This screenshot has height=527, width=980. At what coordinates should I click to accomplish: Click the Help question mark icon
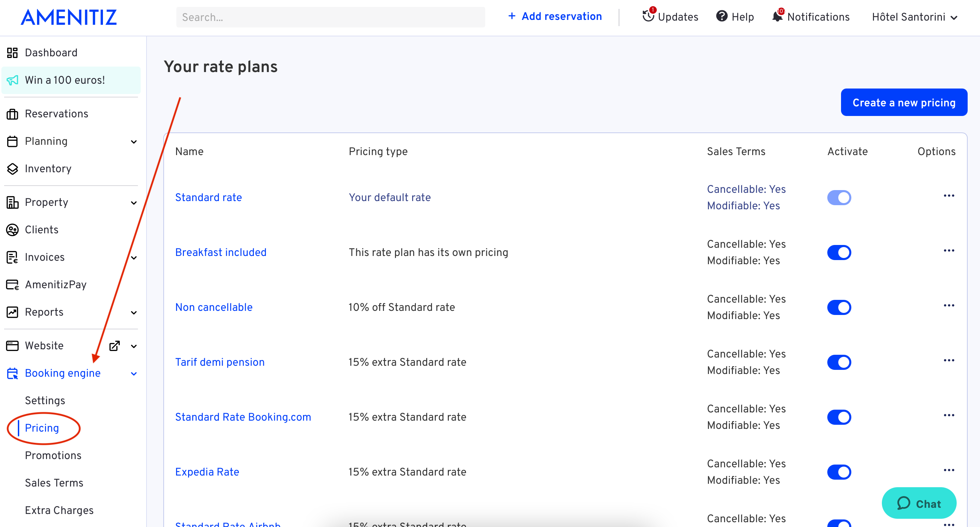coord(722,16)
